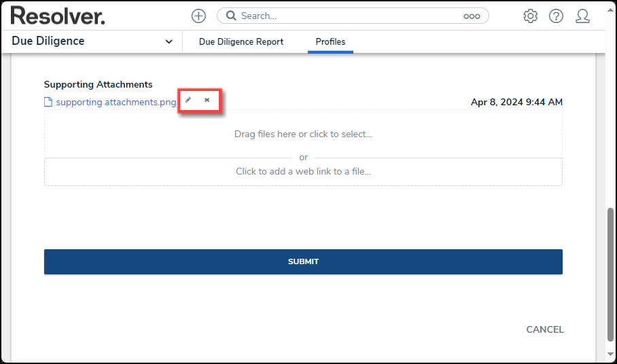Click the plus create-new icon
The width and height of the screenshot is (617, 364).
(x=198, y=16)
